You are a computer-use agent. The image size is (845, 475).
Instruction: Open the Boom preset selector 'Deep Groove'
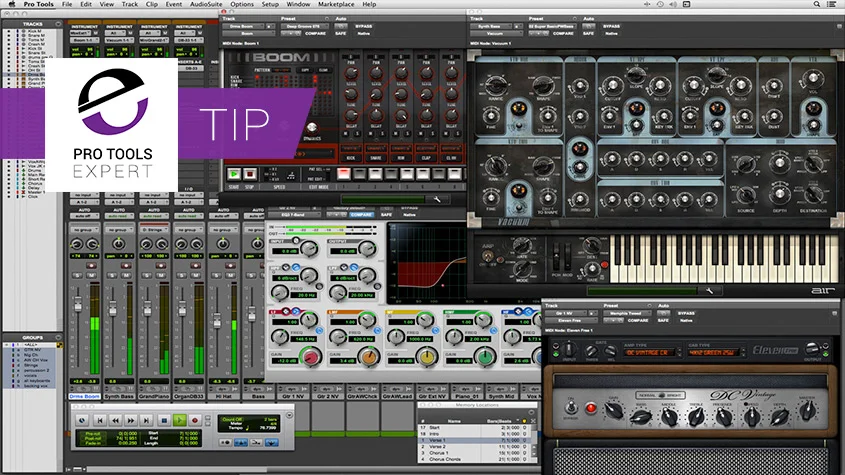[x=304, y=26]
